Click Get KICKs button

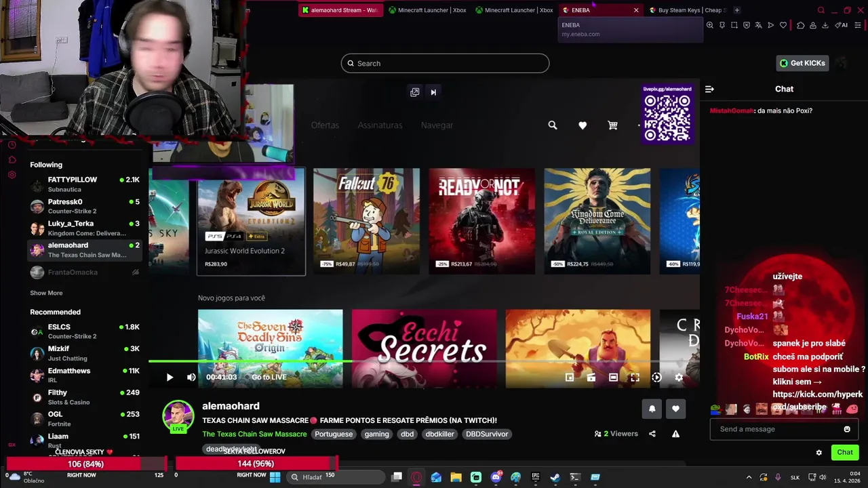[803, 63]
